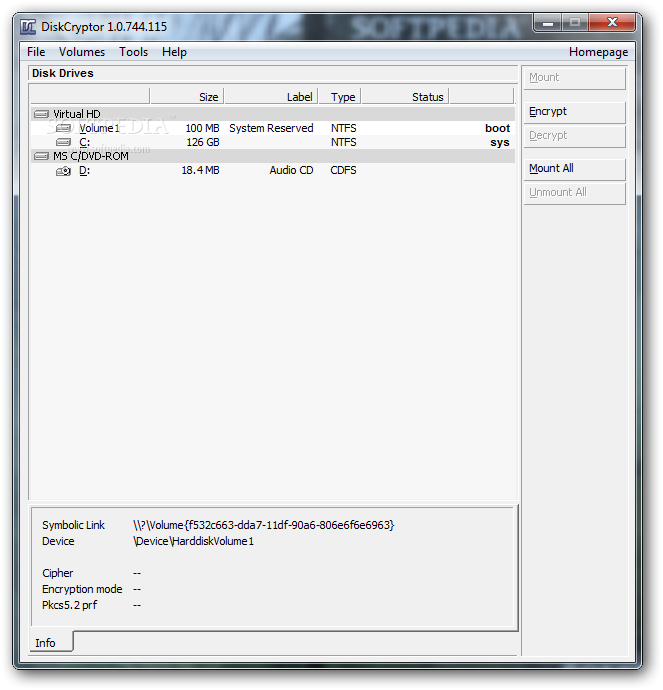Click the CDFS type cell
This screenshot has height=690, width=663.
[x=343, y=170]
